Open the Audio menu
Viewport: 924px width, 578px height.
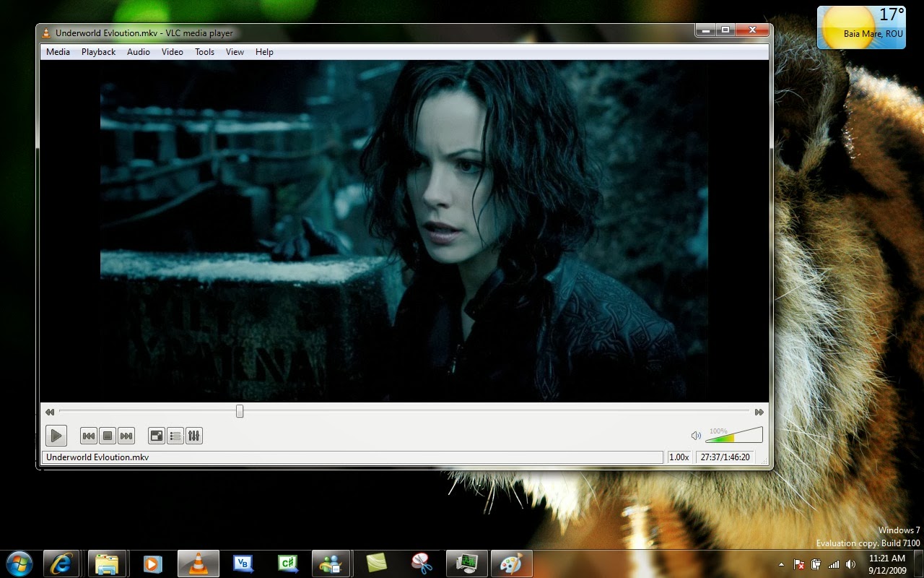pos(139,52)
